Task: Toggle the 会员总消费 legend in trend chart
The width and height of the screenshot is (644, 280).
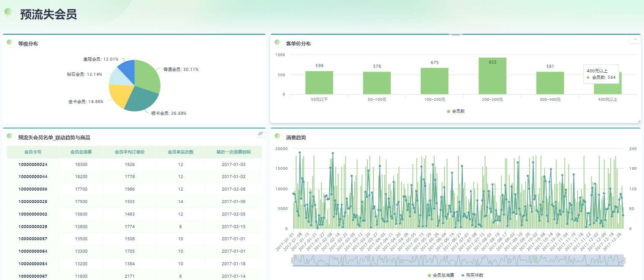Action: pos(441,275)
